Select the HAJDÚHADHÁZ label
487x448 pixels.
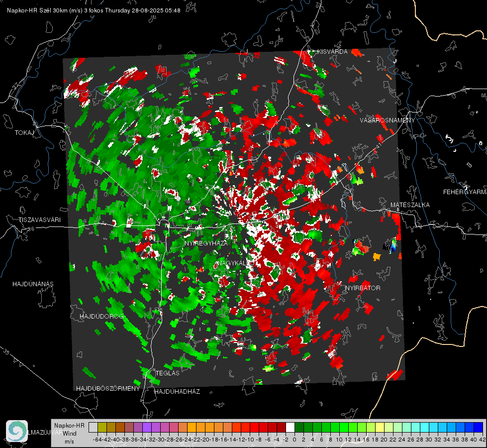[x=177, y=391]
